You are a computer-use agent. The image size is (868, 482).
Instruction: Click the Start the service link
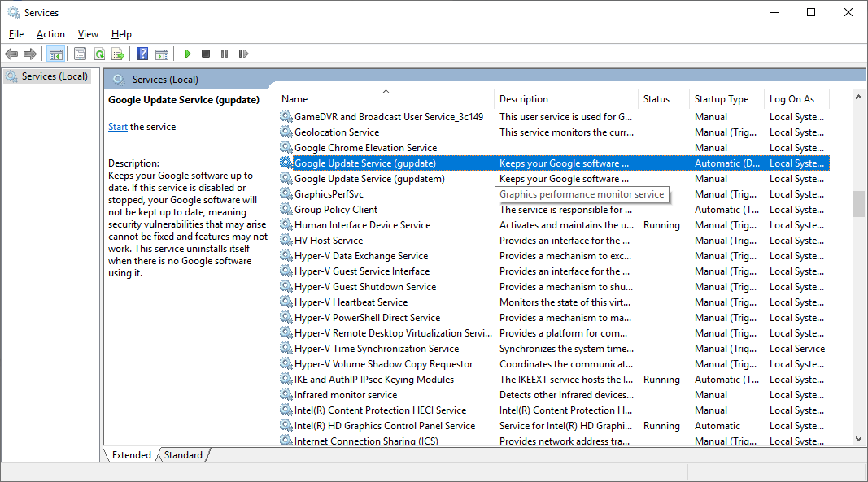point(118,127)
